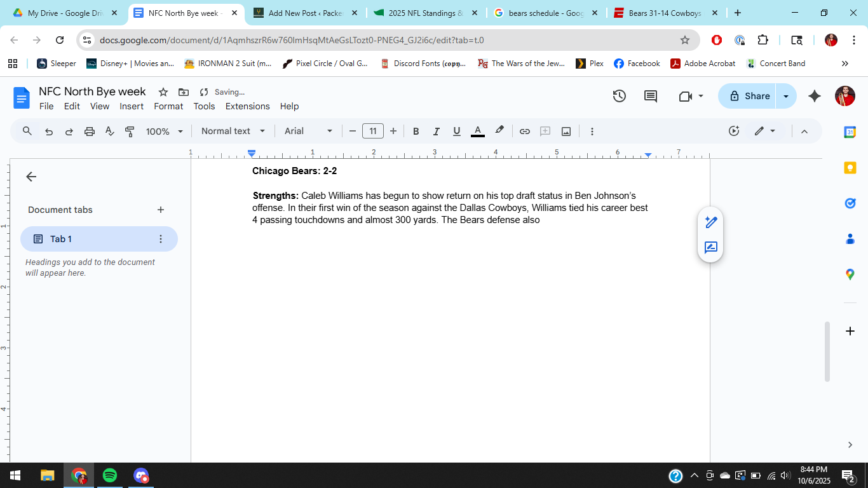Select the paint format roller tool

coord(130,132)
